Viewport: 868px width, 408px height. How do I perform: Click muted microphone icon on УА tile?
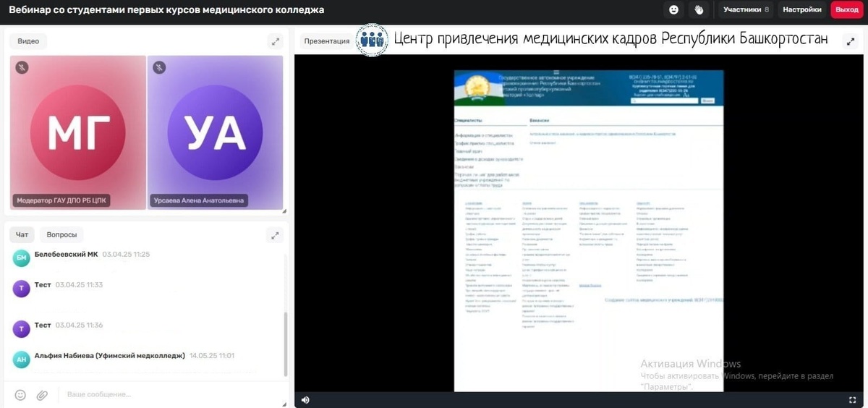(159, 67)
